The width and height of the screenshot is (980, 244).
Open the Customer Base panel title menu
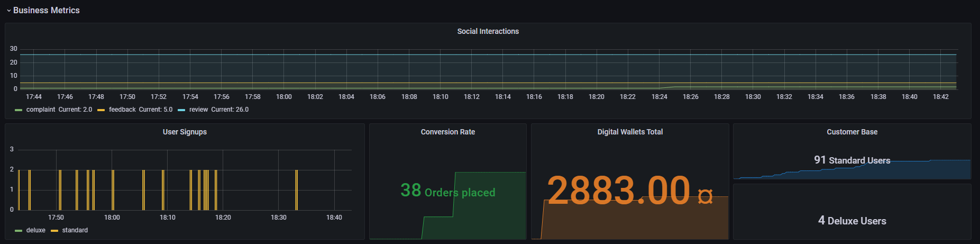tap(852, 132)
